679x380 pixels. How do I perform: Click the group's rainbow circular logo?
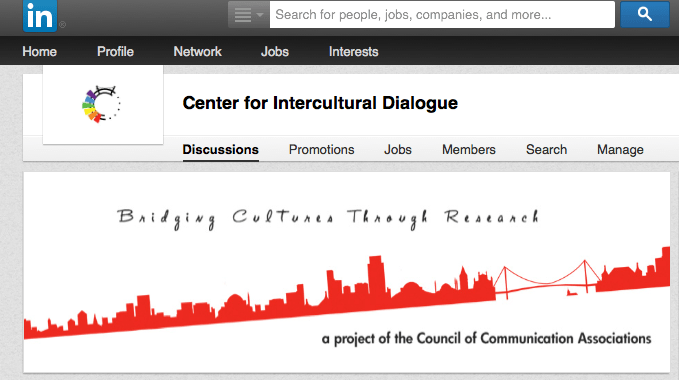[x=102, y=104]
